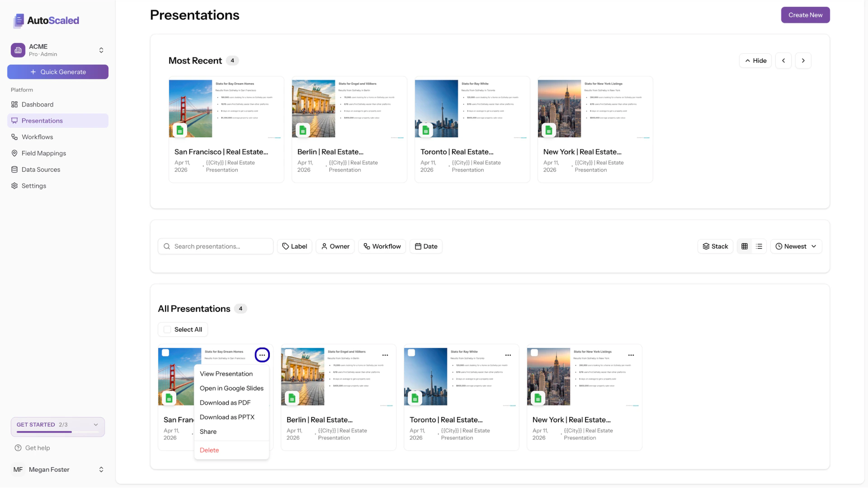Screen dimensions: 868x488
Task: Switch to list view layout
Action: [759, 246]
